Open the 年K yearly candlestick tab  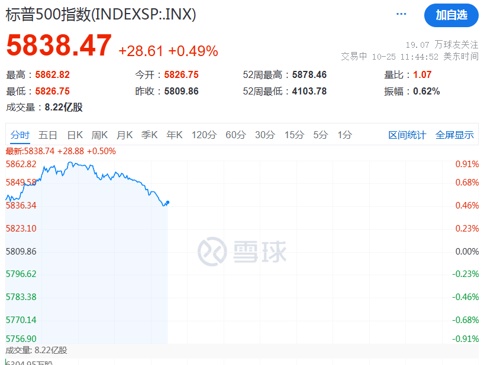pyautogui.click(x=174, y=135)
